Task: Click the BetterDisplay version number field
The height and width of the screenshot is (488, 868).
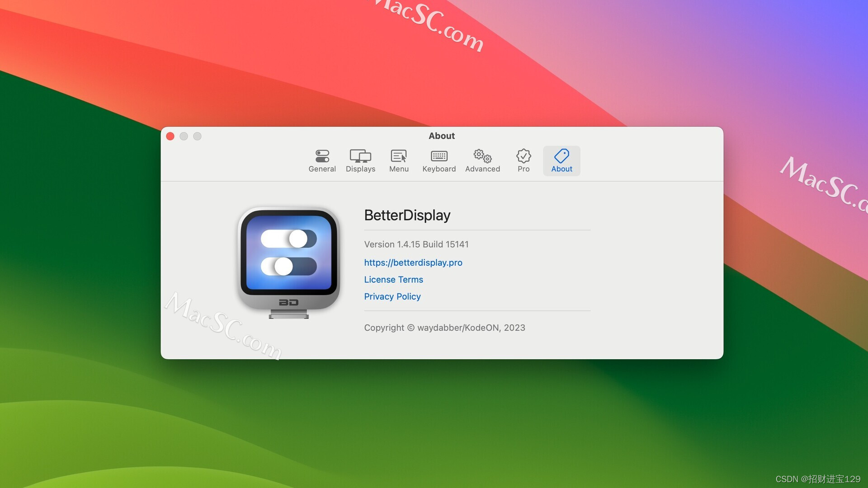Action: (416, 244)
